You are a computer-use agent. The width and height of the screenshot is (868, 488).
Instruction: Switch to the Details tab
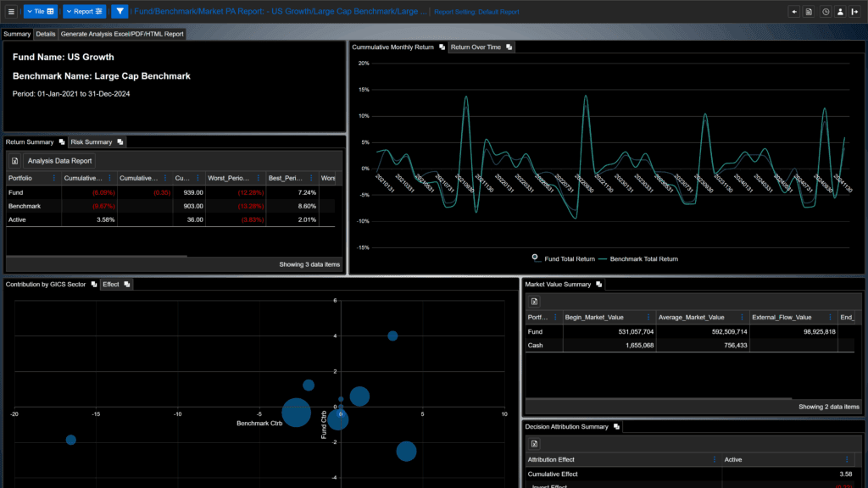click(x=46, y=35)
